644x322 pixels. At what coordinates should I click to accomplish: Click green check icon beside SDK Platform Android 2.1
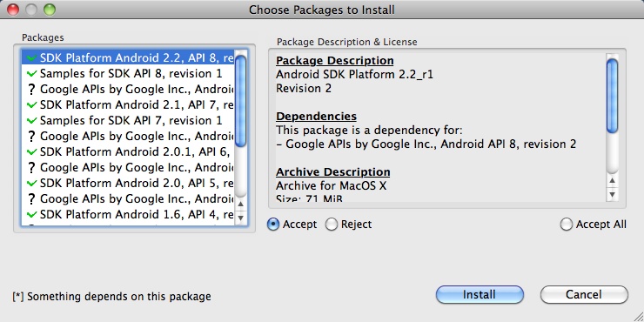(x=31, y=105)
